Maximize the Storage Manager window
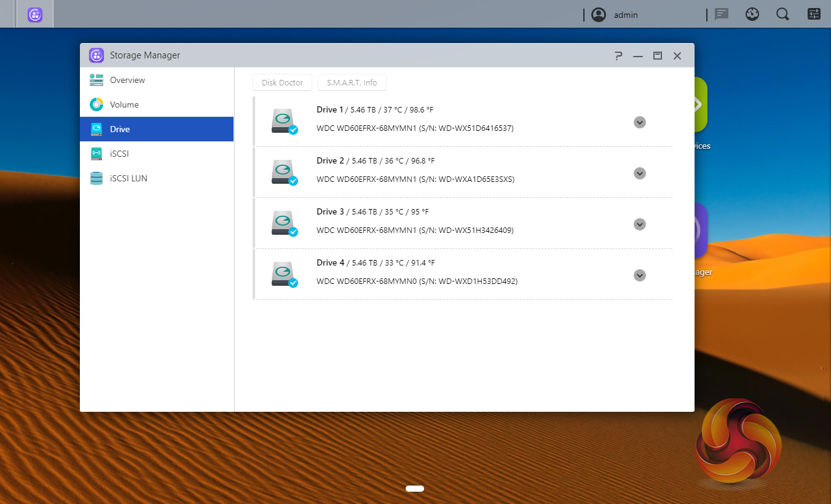 [658, 56]
